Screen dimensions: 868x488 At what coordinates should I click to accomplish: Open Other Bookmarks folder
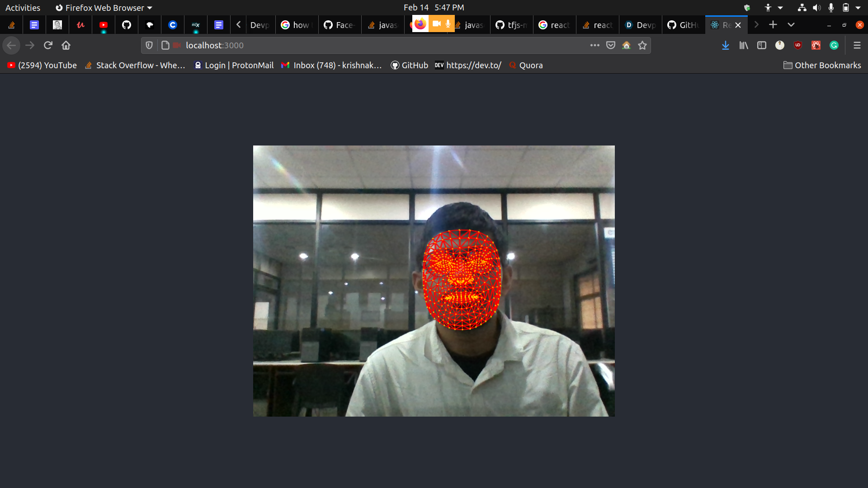[822, 65]
